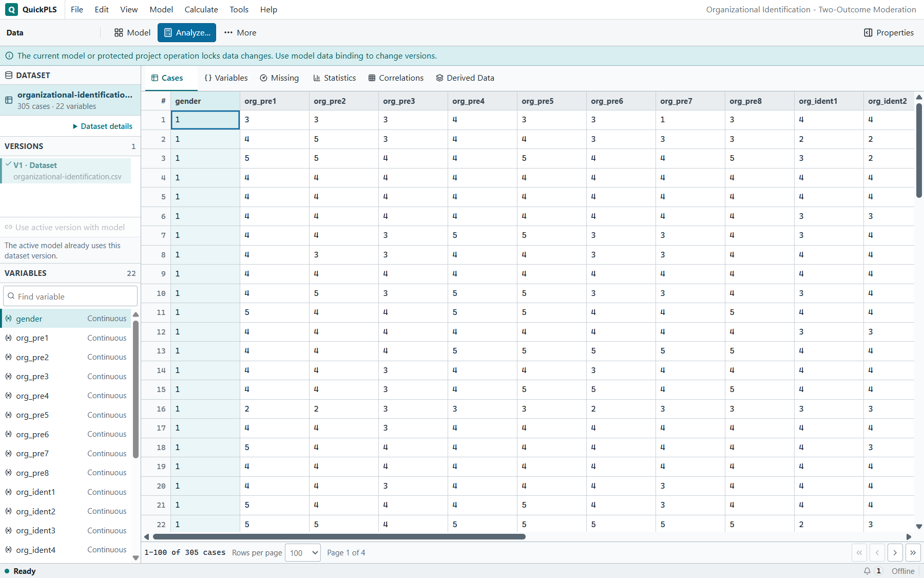The height and width of the screenshot is (578, 924).
Task: Click the scroll left arrow of table
Action: click(x=146, y=536)
